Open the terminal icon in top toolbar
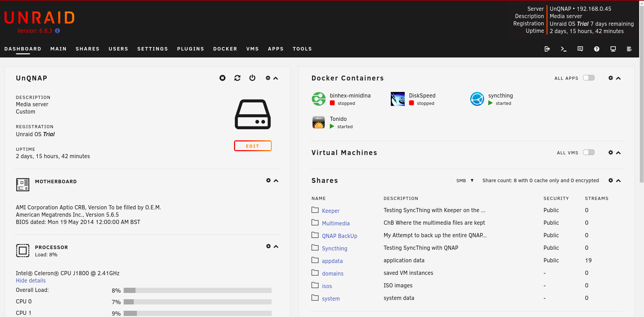 click(564, 49)
